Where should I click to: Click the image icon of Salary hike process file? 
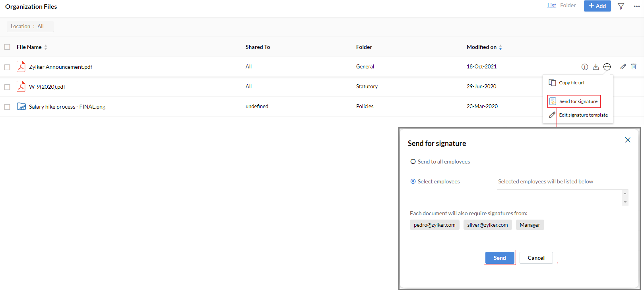21,106
